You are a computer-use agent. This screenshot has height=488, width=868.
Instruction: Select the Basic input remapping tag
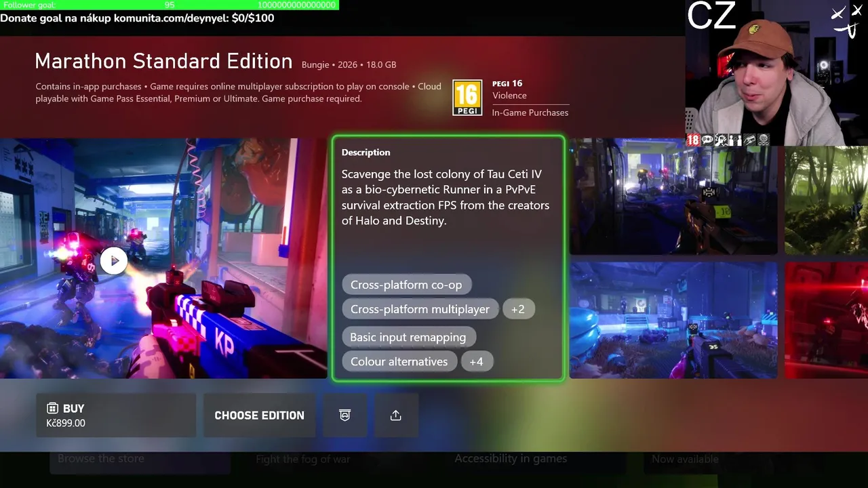[x=408, y=337]
